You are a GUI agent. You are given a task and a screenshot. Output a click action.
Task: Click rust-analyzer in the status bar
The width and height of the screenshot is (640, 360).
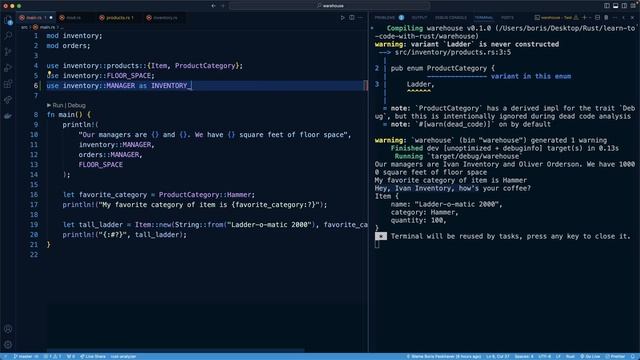tap(123, 356)
